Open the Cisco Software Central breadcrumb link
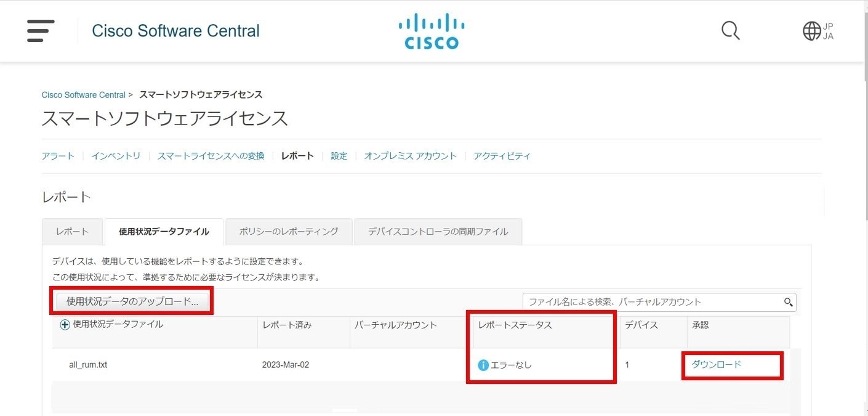The image size is (868, 416). point(84,94)
